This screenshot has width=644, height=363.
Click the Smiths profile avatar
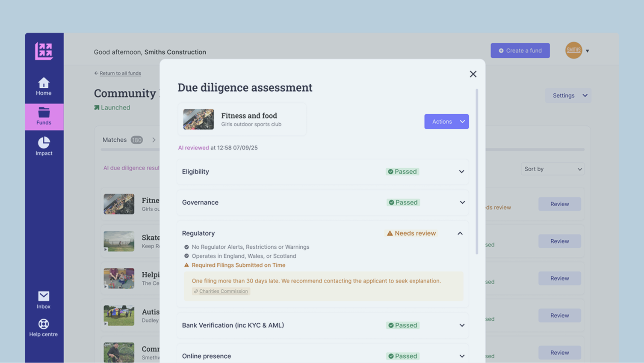[573, 50]
